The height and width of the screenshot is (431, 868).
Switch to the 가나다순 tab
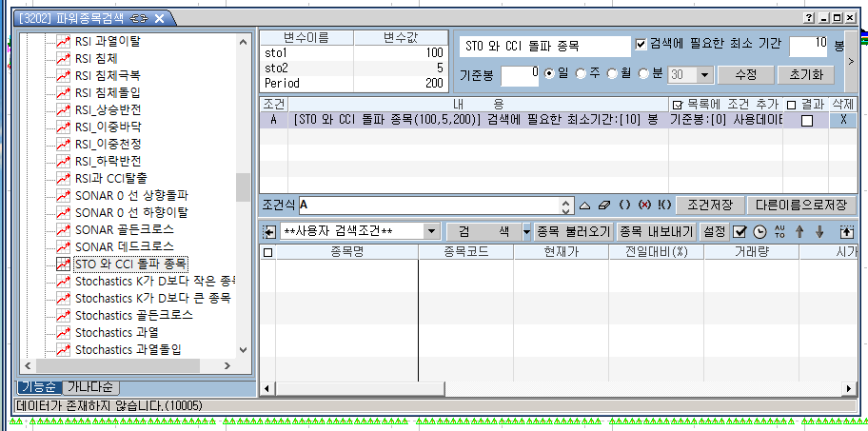[91, 387]
